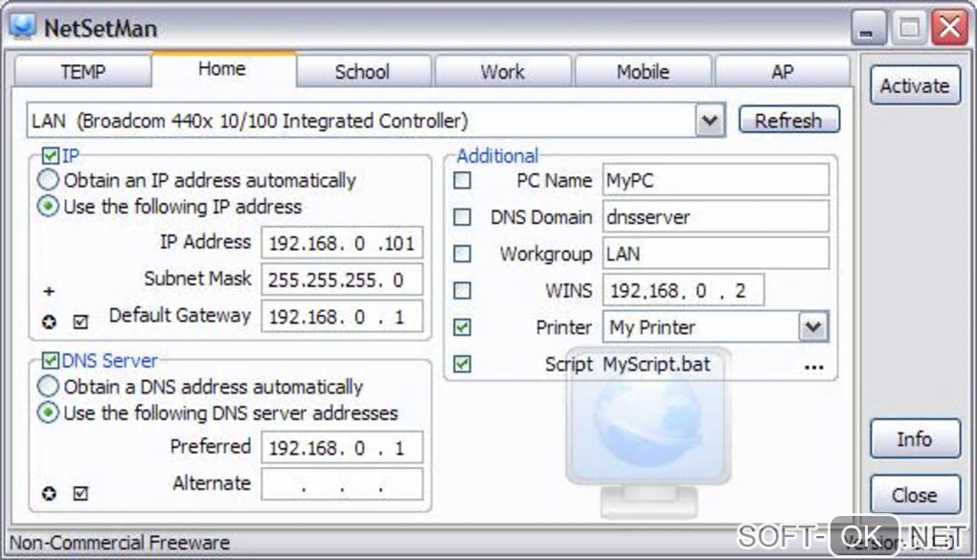Viewport: 977px width, 560px height.
Task: Enable the PC Name checkbox
Action: 463,181
